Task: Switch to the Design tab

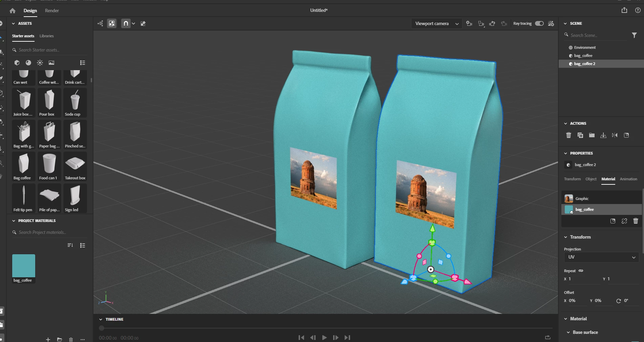Action: tap(30, 11)
